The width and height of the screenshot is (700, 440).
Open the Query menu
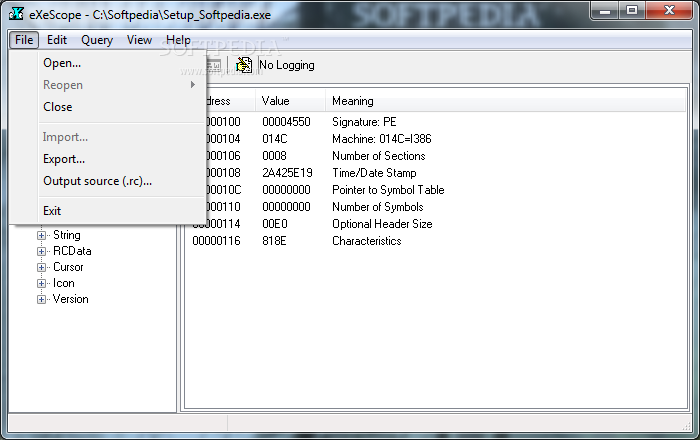point(97,40)
